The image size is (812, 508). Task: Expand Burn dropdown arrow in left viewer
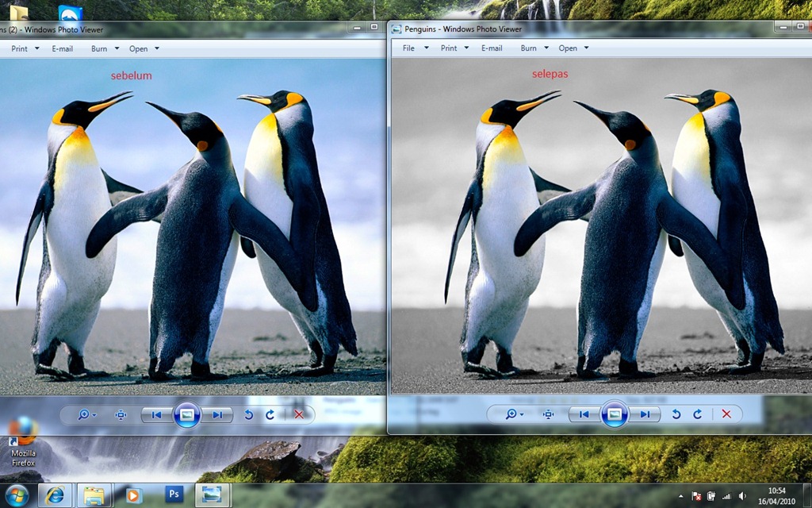[x=117, y=48]
